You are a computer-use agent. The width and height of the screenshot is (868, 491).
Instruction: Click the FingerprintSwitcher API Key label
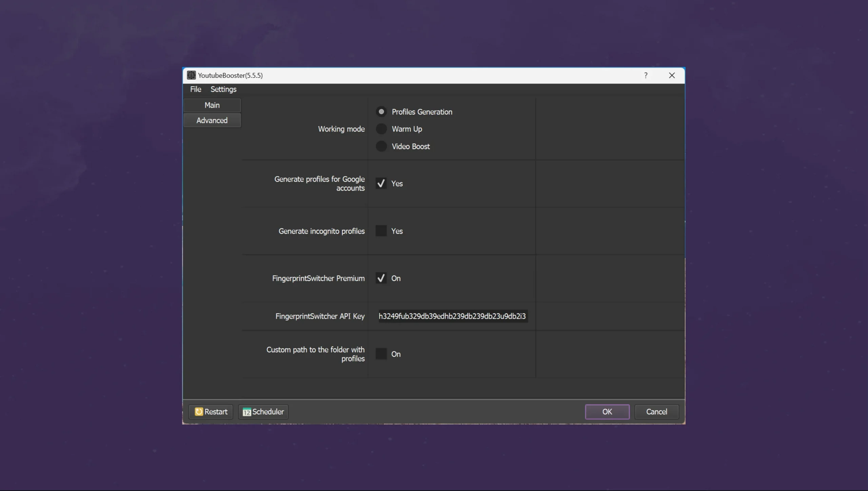320,316
